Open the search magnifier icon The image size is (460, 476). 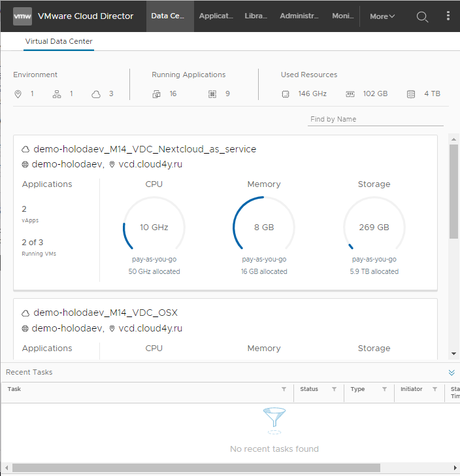[422, 17]
